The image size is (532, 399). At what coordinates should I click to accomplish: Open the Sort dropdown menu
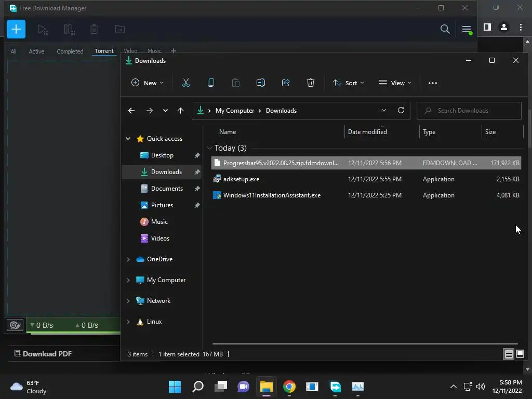(x=348, y=83)
